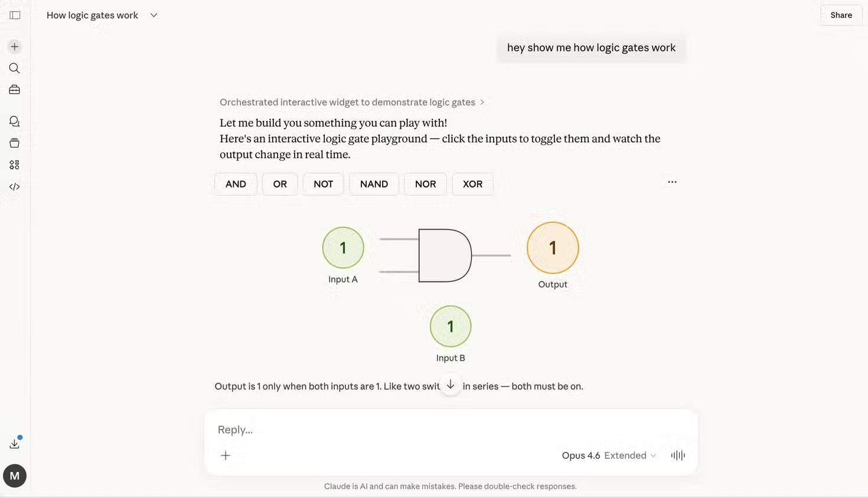The height and width of the screenshot is (498, 868).
Task: Open the chat title dropdown
Action: [x=153, y=15]
